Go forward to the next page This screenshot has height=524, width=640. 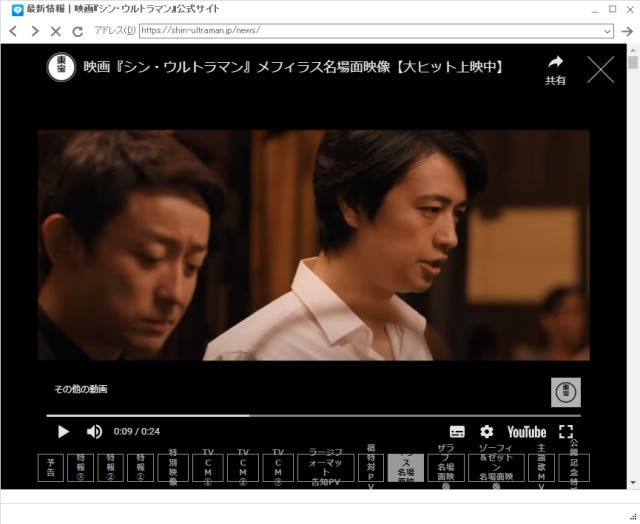[x=35, y=31]
